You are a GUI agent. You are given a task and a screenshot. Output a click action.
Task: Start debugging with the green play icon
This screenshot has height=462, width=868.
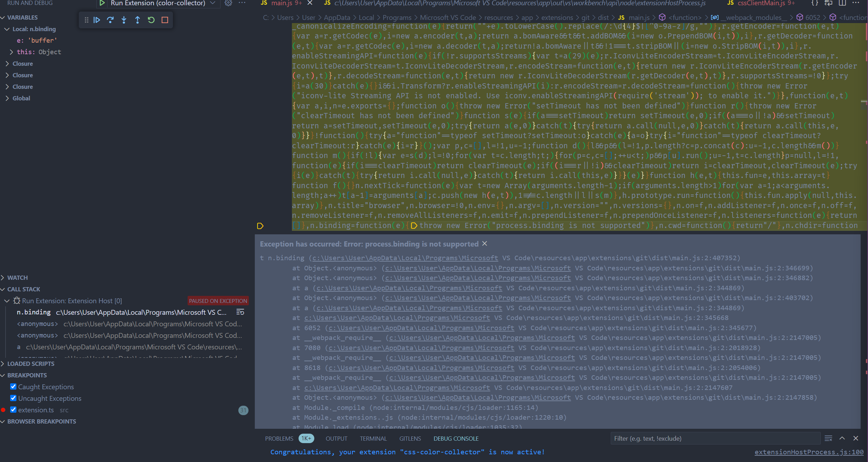tap(102, 3)
